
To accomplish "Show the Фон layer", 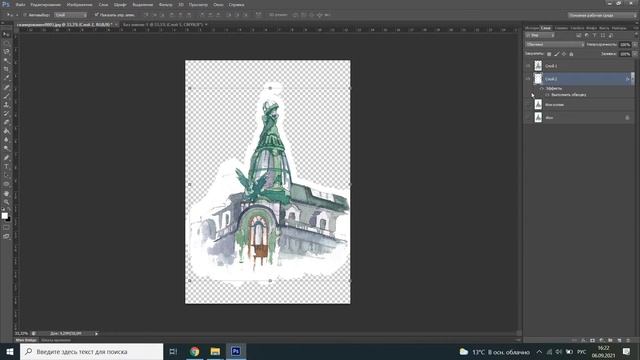I will point(528,118).
